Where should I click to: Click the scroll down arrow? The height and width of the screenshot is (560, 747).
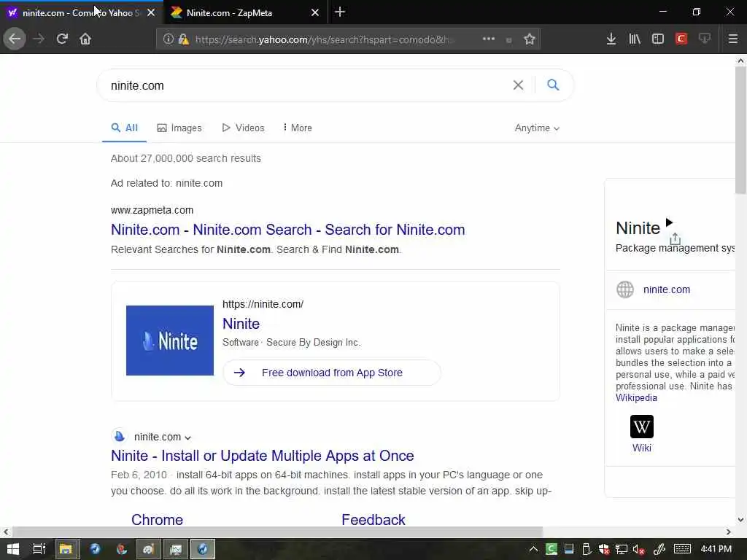[x=740, y=520]
